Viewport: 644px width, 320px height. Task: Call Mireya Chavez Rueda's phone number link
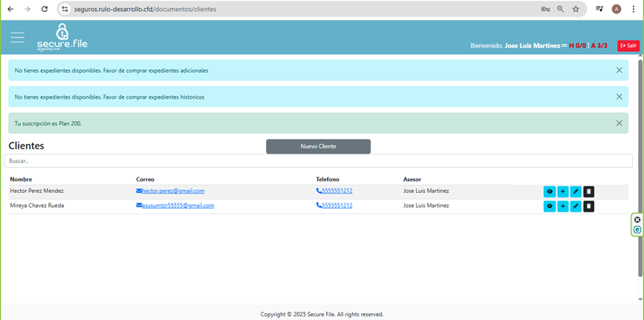click(x=337, y=206)
